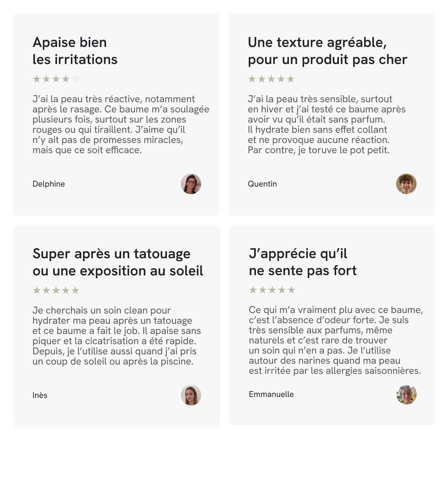Click Delphine's profile photo
Image resolution: width=448 pixels, height=487 pixels.
click(x=191, y=184)
